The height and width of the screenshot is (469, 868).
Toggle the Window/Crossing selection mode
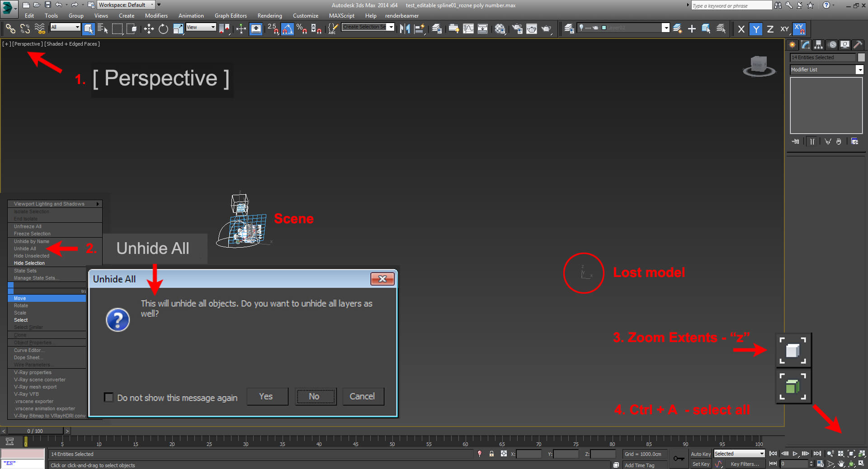(x=132, y=29)
